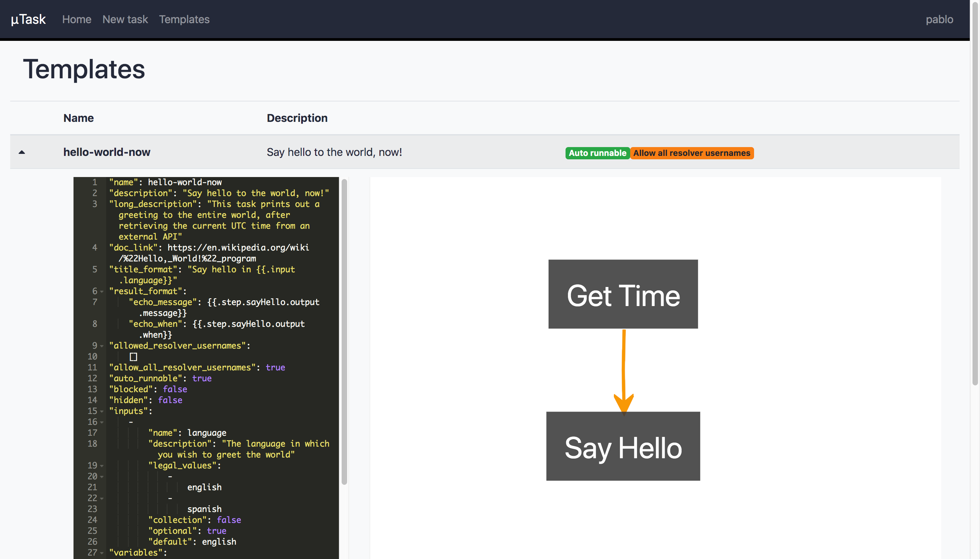
Task: Click the empty array brackets at line 10
Action: pos(133,357)
